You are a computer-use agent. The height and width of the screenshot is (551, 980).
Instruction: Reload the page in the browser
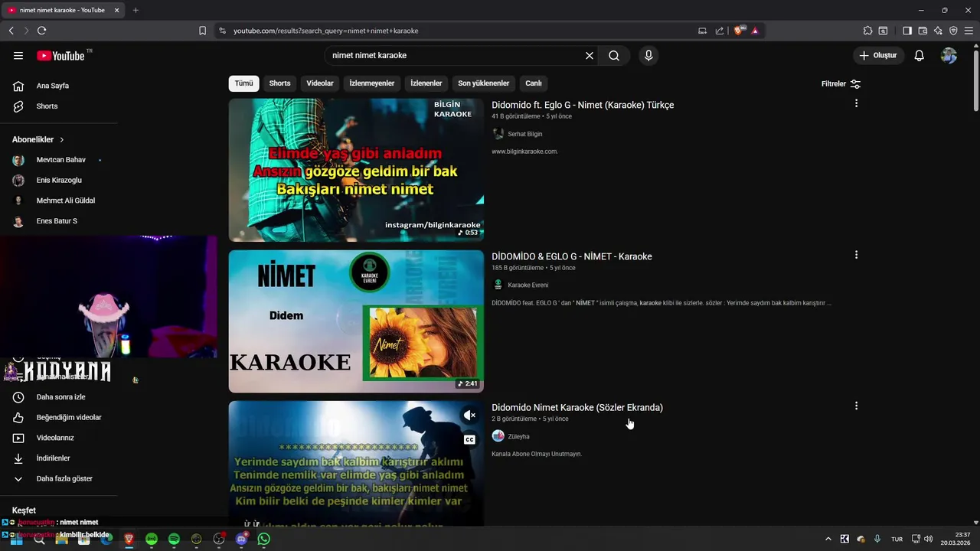pyautogui.click(x=41, y=31)
